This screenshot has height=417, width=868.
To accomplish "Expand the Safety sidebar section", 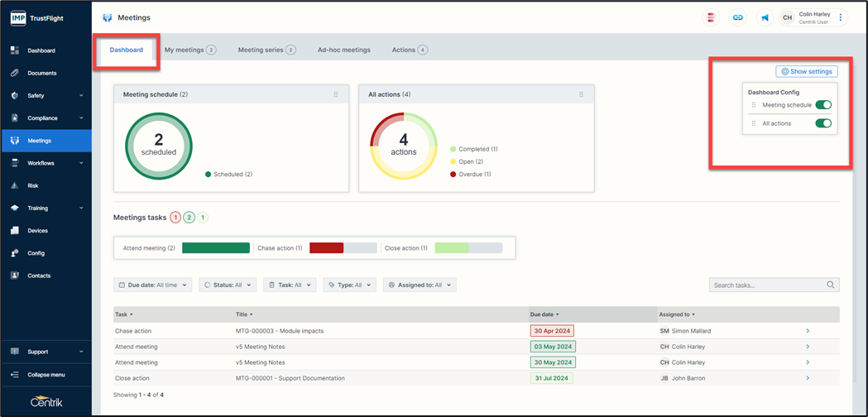I will [x=46, y=95].
